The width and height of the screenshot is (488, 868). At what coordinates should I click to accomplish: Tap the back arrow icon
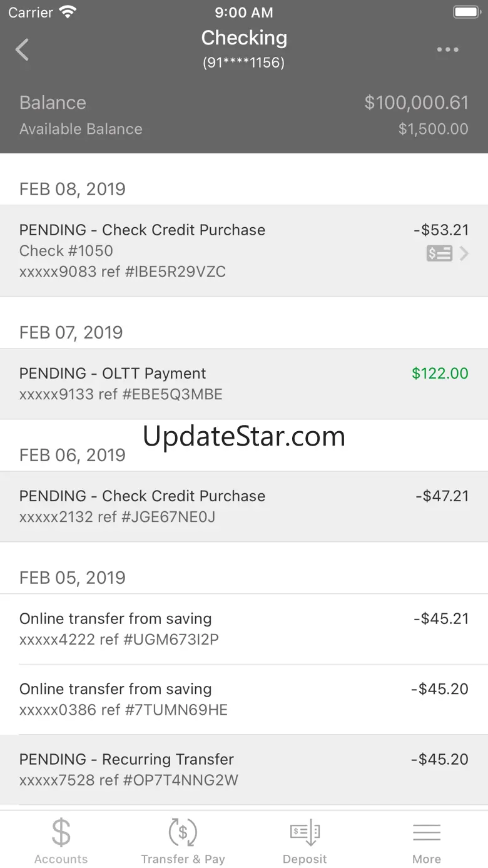point(23,49)
